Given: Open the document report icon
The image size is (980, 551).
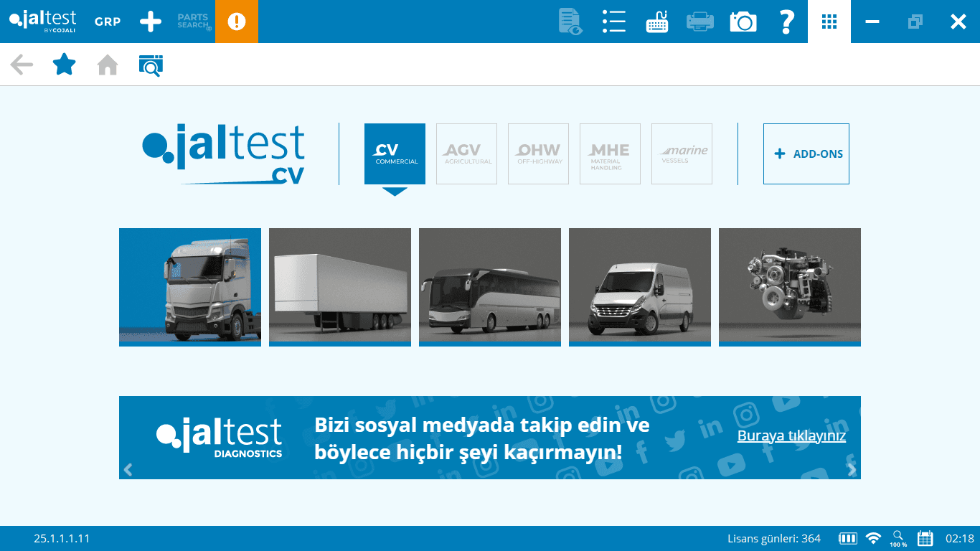Looking at the screenshot, I should 569,22.
